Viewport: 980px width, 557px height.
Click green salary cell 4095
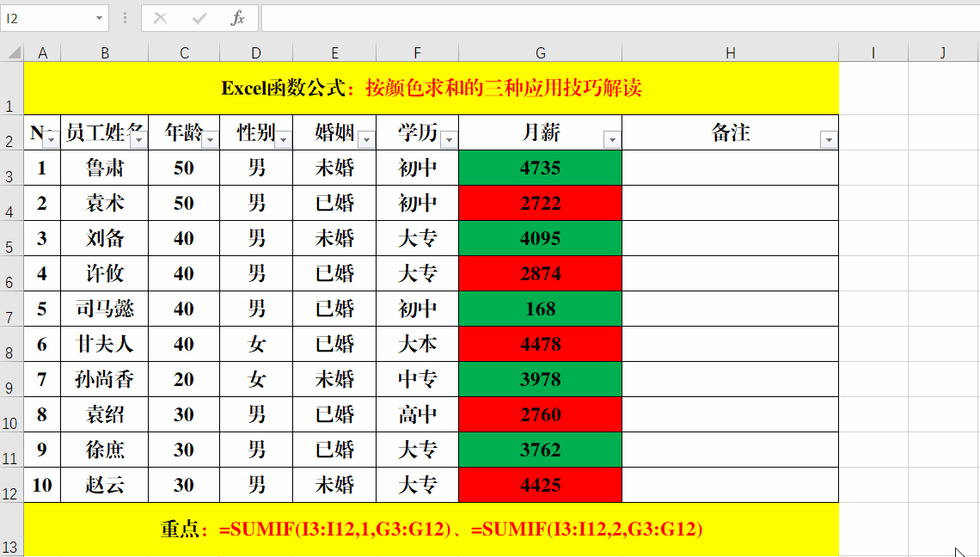click(x=541, y=238)
